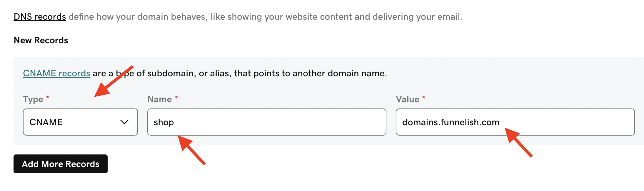
Task: Click the red asterisk beside Type
Action: pos(48,98)
